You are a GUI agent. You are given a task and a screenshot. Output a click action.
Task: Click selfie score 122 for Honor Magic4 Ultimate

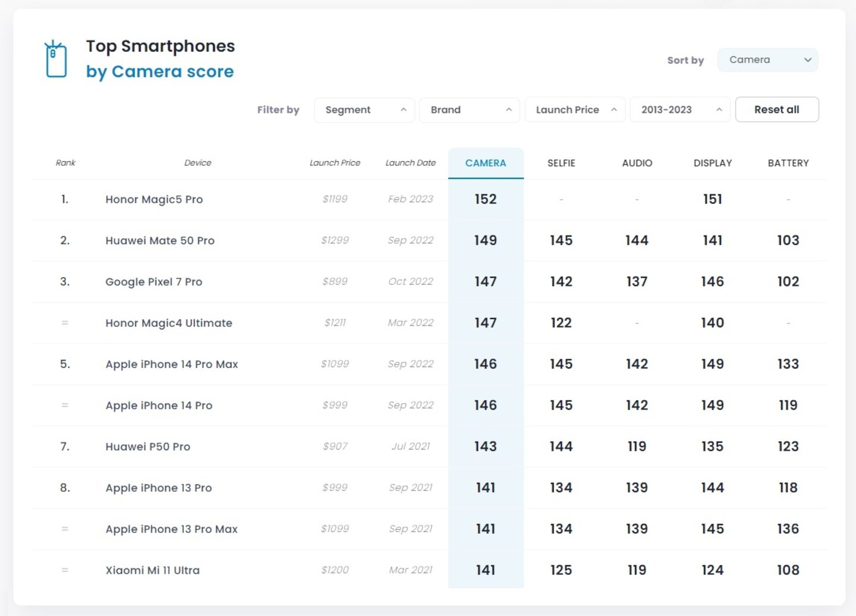561,323
